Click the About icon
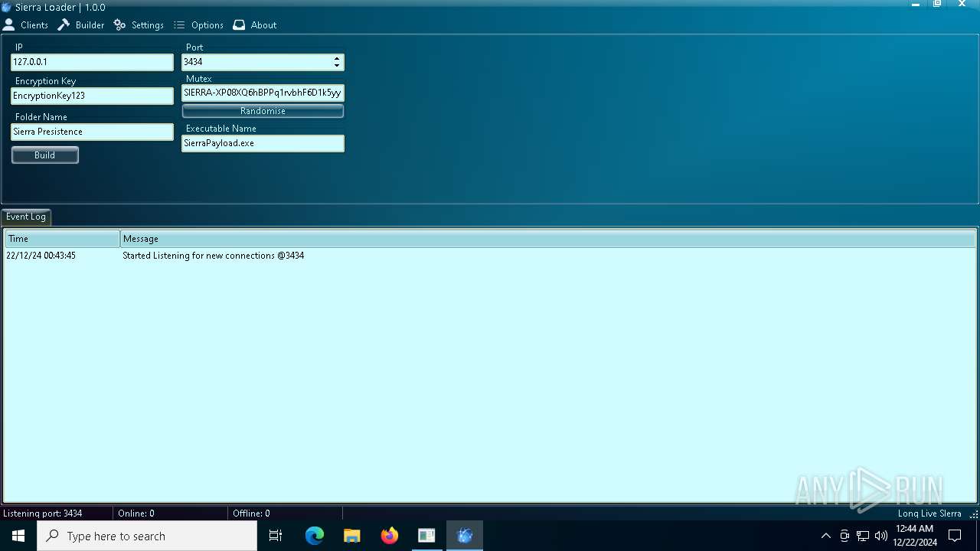 239,25
